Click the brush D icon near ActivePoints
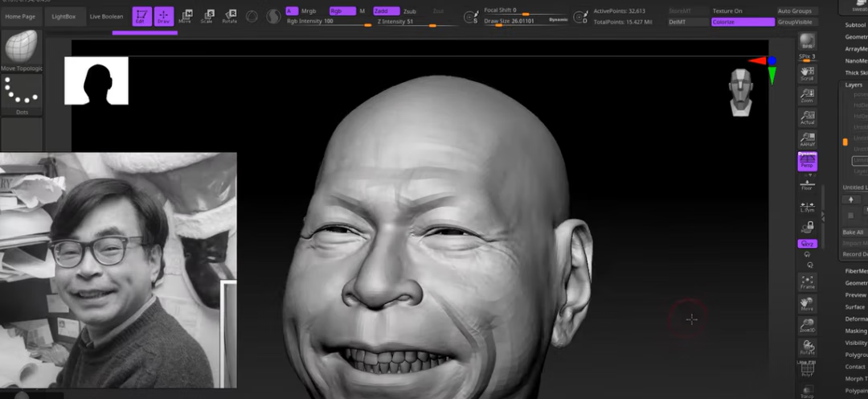Screen dimensions: 868x399 [581, 17]
